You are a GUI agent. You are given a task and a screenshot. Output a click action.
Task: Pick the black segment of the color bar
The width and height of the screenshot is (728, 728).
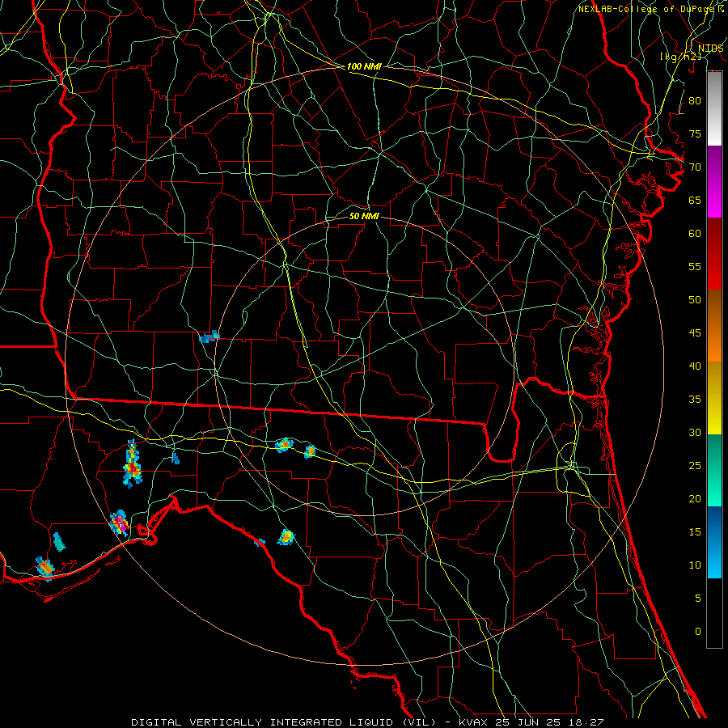714,613
